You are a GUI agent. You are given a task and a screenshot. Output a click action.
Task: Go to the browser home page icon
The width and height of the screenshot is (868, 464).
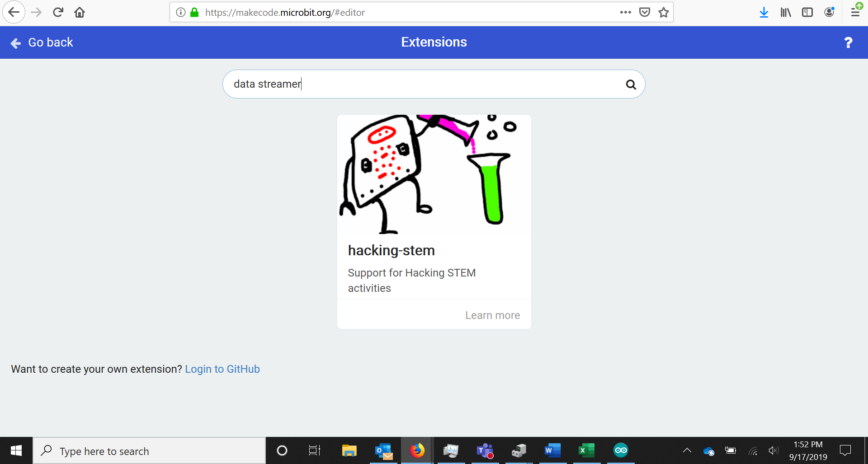pos(80,12)
